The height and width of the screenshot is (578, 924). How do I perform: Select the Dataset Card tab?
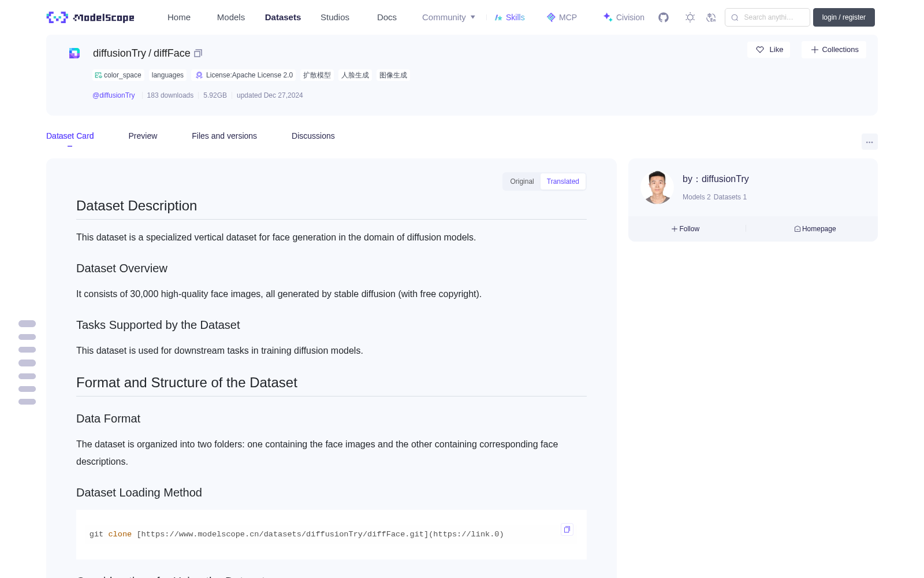tap(70, 136)
